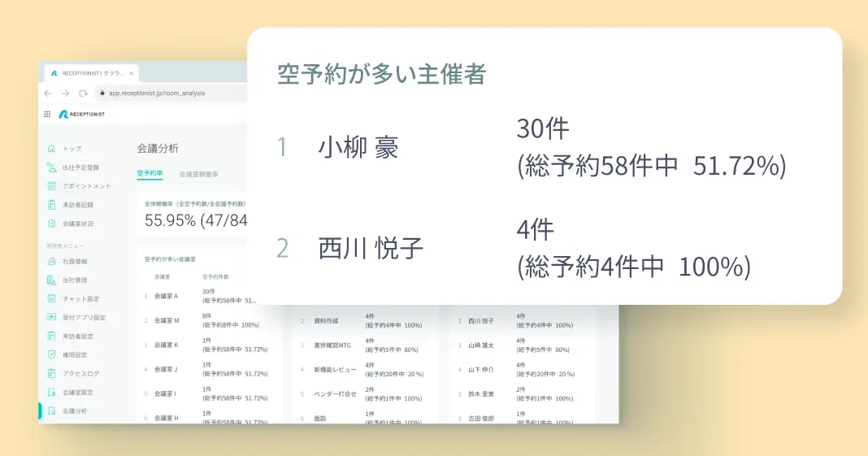Screen dimensions: 868x456
Task: Open the トップ home icon in sidebar
Action: pyautogui.click(x=51, y=148)
